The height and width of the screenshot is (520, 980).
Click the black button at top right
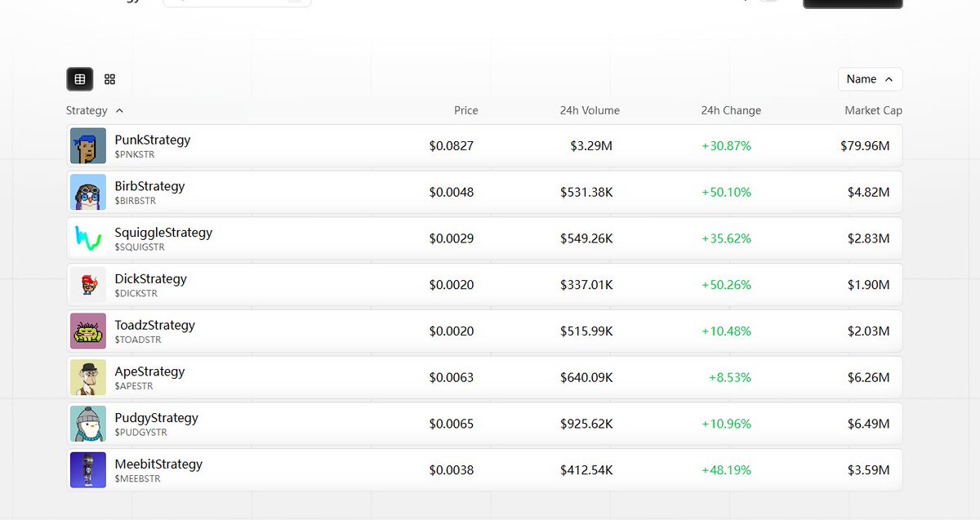click(853, 3)
